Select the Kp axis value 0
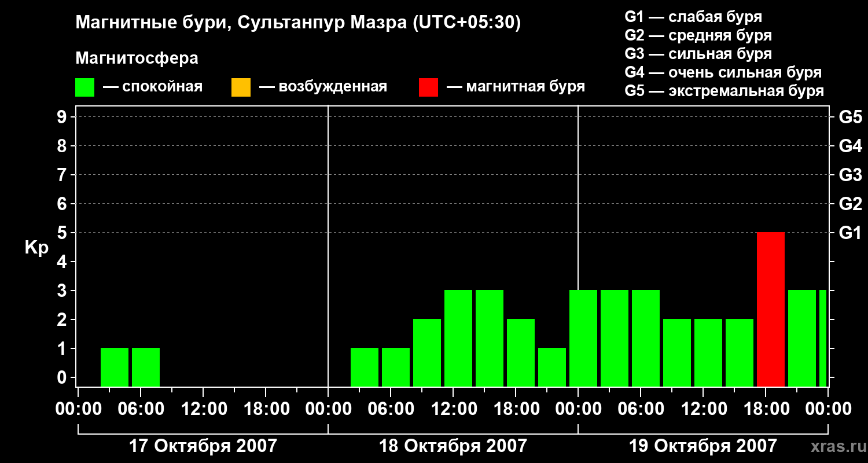 pos(63,377)
